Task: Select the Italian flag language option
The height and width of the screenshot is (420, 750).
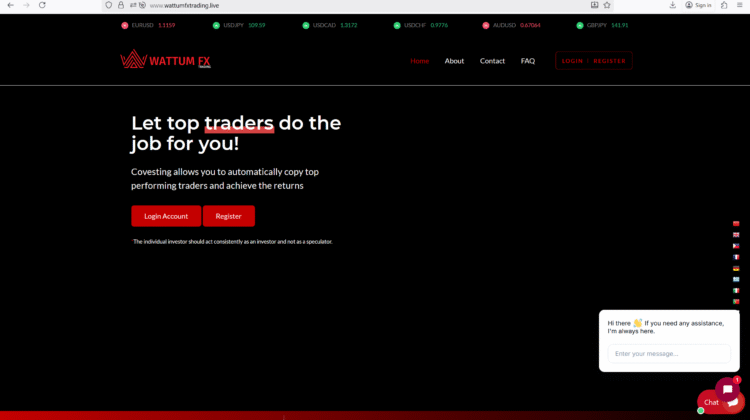Action: pos(736,290)
